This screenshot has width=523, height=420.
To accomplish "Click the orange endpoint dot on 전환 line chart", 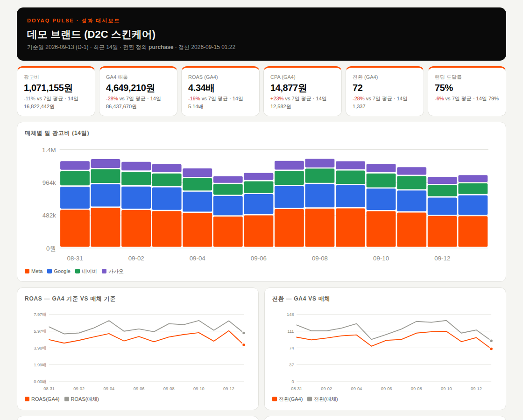I will coord(491,349).
